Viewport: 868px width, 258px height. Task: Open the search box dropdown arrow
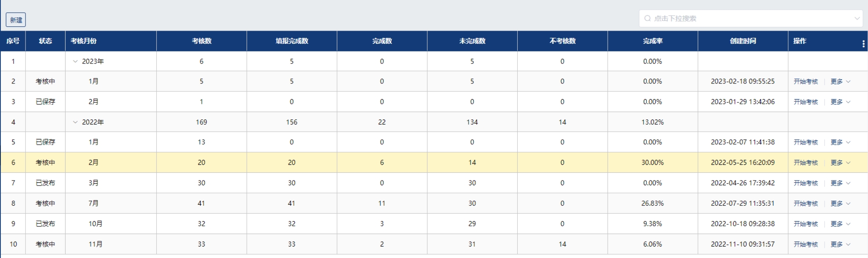click(x=856, y=19)
